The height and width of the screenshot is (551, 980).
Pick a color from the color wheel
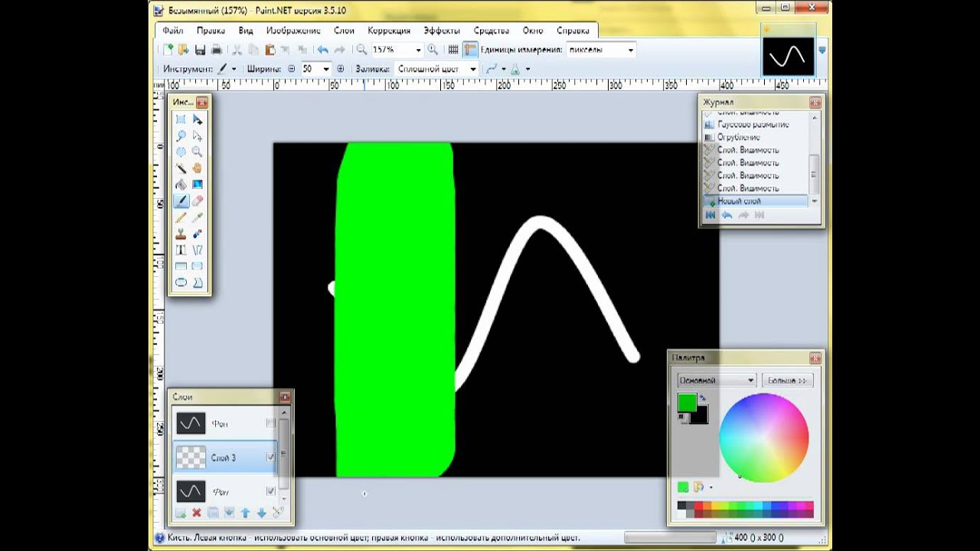click(x=764, y=438)
